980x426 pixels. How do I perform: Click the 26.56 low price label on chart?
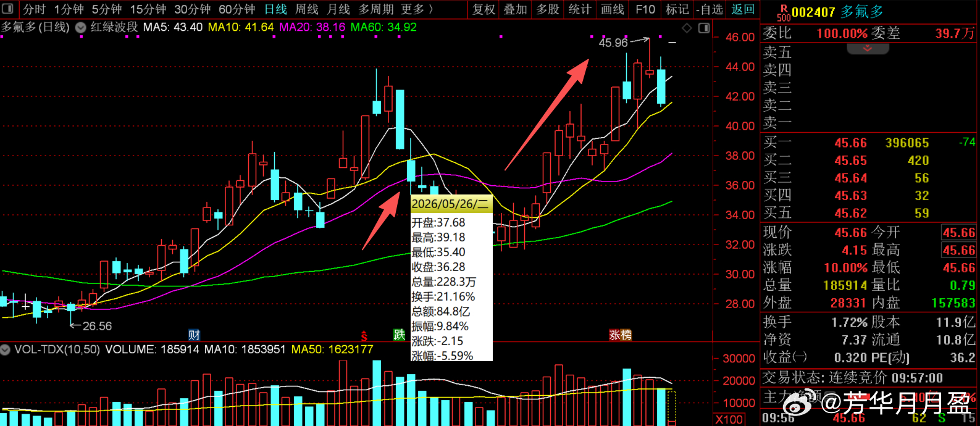coord(98,326)
